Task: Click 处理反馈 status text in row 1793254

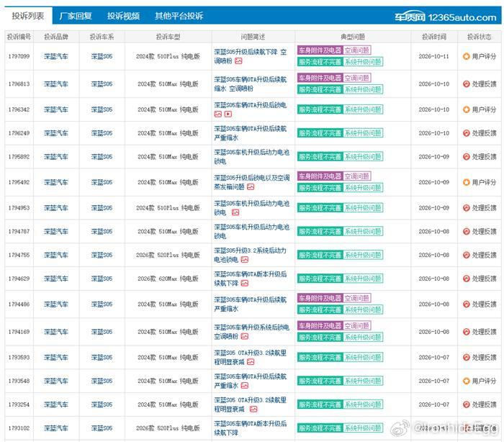Action: tap(484, 405)
